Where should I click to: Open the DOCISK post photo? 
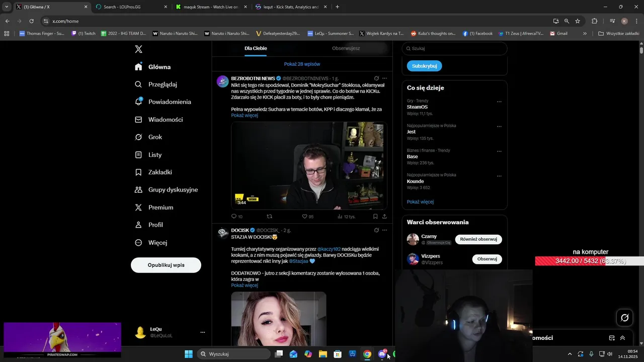tap(279, 319)
